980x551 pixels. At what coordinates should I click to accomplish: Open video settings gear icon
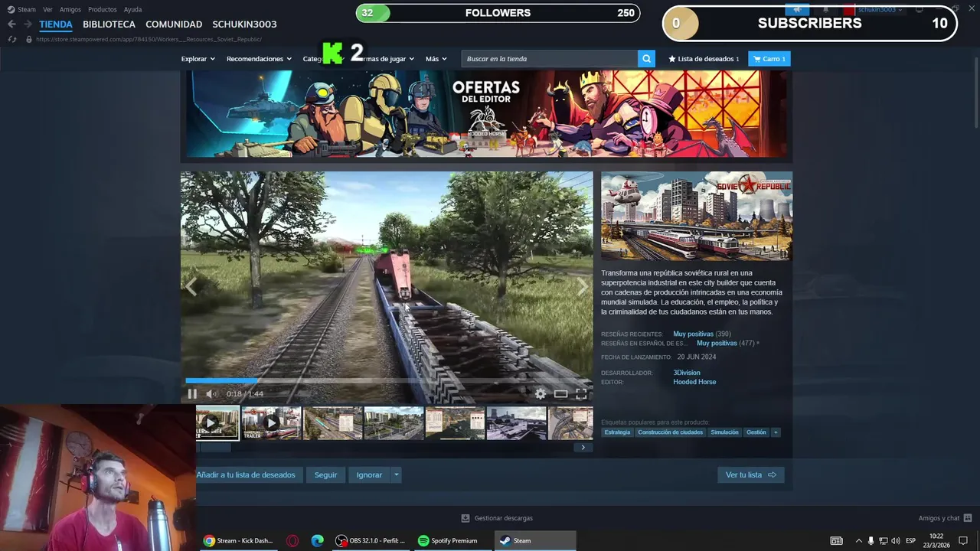coord(541,394)
